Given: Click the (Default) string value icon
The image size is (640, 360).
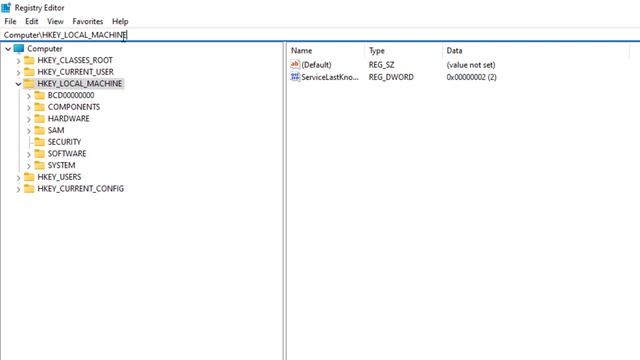Looking at the screenshot, I should click(295, 64).
